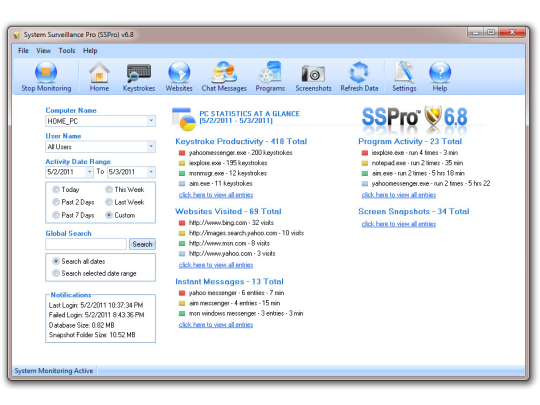Click the Refresh Data icon

click(x=359, y=72)
